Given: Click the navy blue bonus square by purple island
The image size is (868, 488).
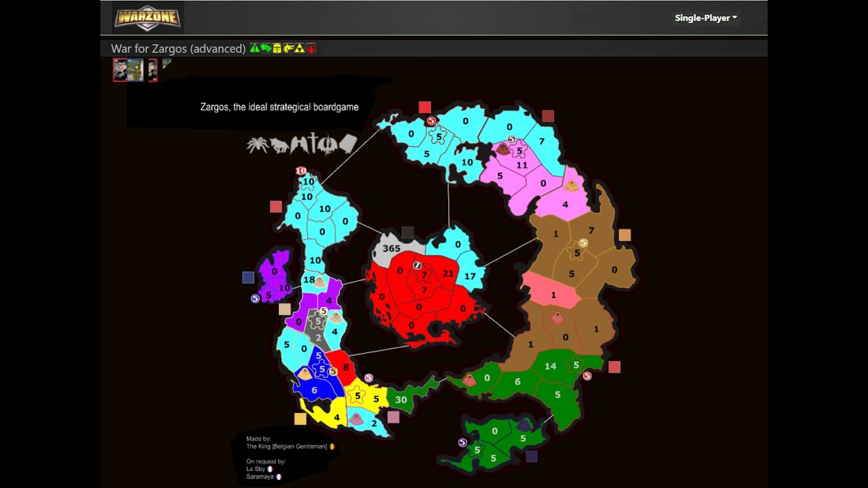Looking at the screenshot, I should point(248,277).
